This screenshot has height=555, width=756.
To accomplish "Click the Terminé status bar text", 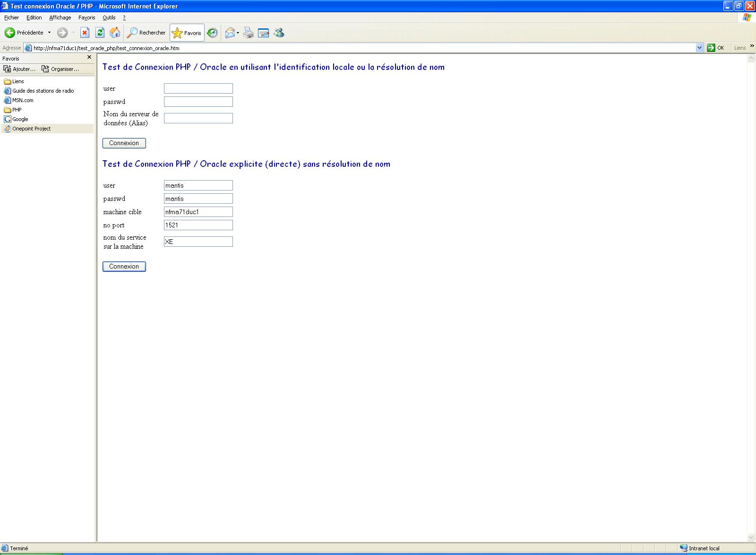I will click(x=19, y=548).
